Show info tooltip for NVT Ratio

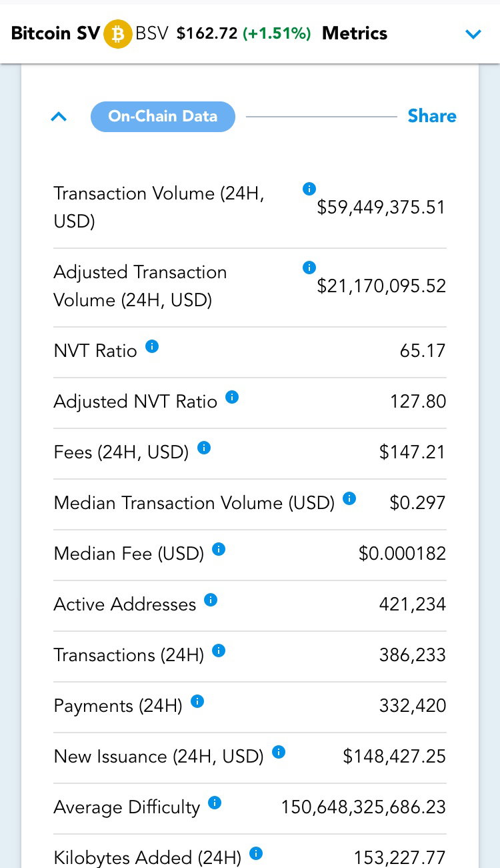(152, 346)
